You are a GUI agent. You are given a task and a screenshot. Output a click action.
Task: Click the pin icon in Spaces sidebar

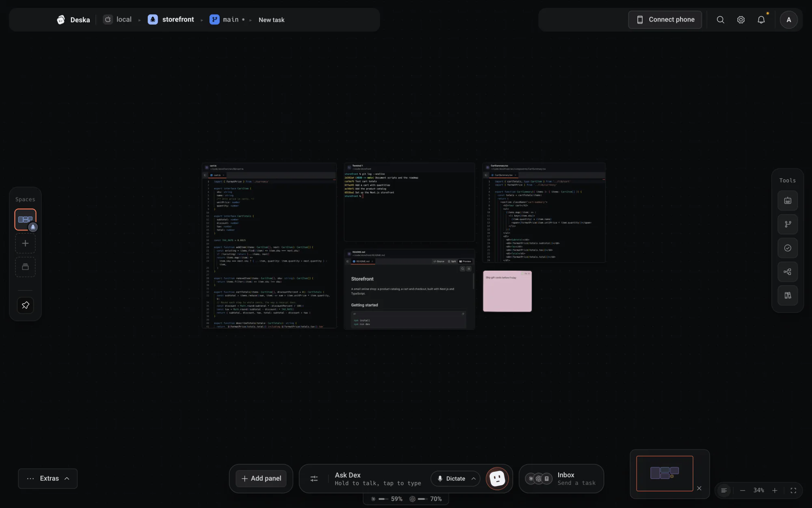tap(25, 305)
